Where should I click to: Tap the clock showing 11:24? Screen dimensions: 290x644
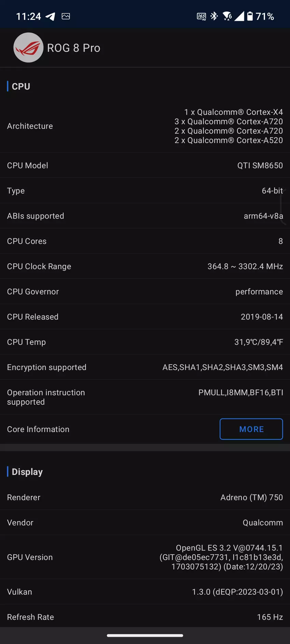(x=28, y=16)
